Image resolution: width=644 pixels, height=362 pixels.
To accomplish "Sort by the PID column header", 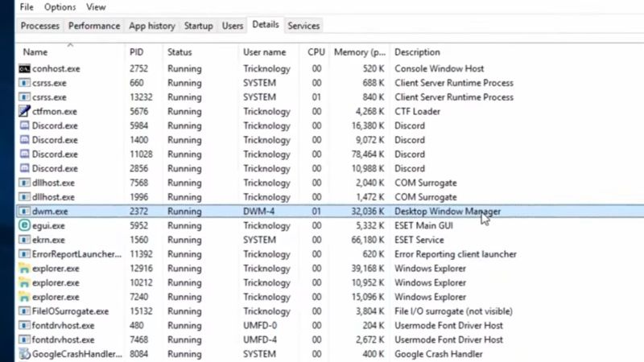I will coord(144,52).
